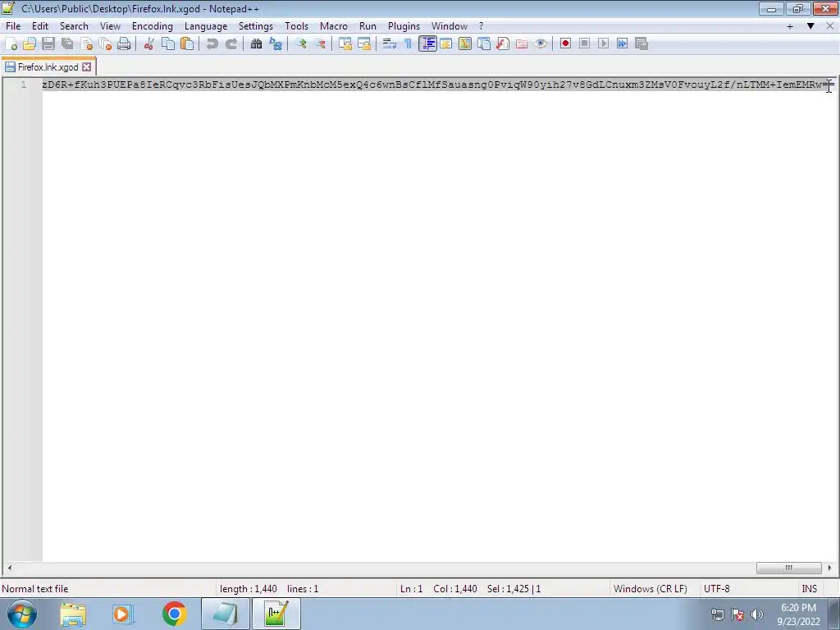Click the plus button on menu bar
The height and width of the screenshot is (630, 840).
point(790,25)
